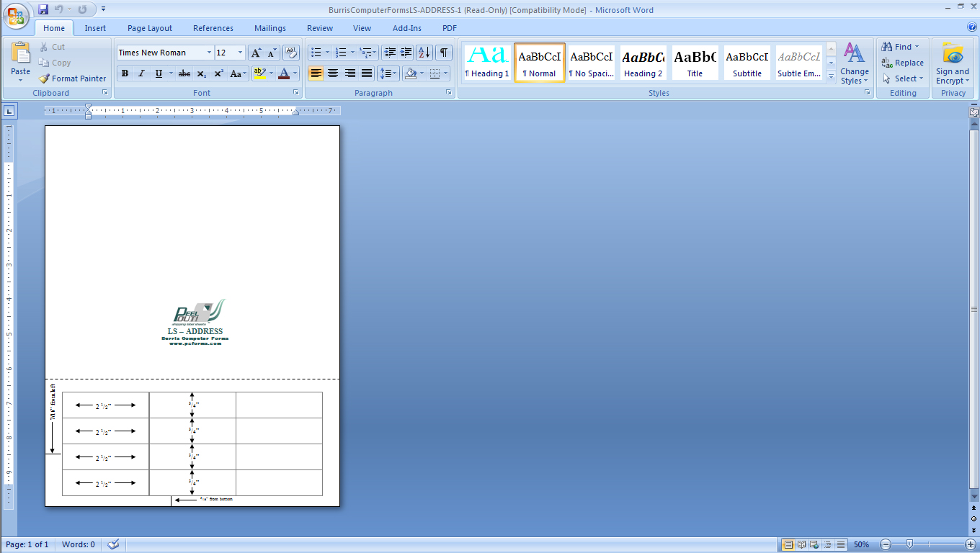Align text to the right
The height and width of the screenshot is (553, 980).
350,73
